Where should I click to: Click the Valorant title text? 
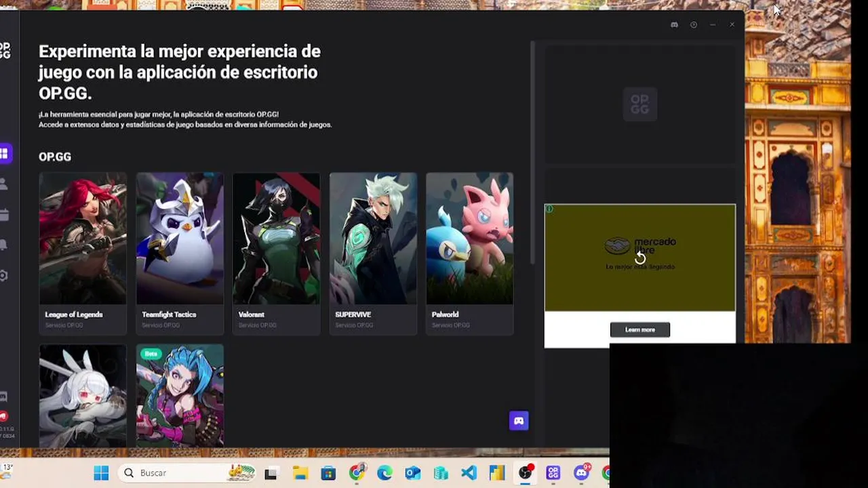pos(252,314)
